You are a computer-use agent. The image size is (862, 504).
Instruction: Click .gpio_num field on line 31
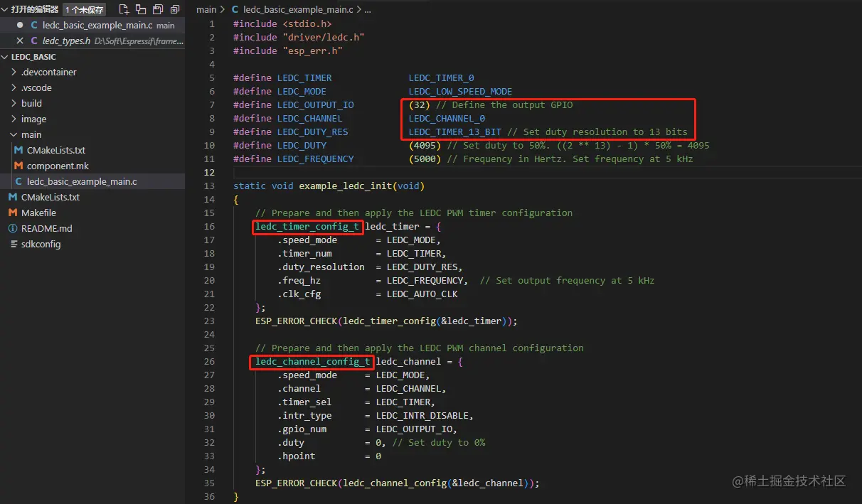point(302,429)
